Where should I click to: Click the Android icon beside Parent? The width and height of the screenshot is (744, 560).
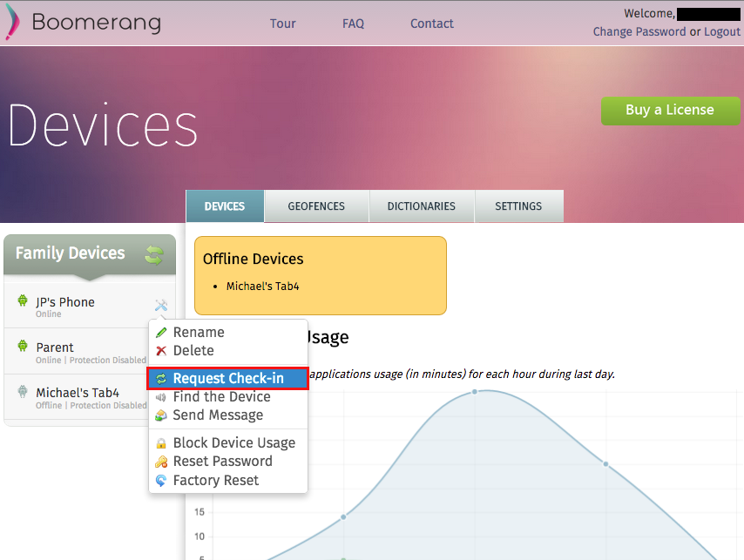(23, 346)
